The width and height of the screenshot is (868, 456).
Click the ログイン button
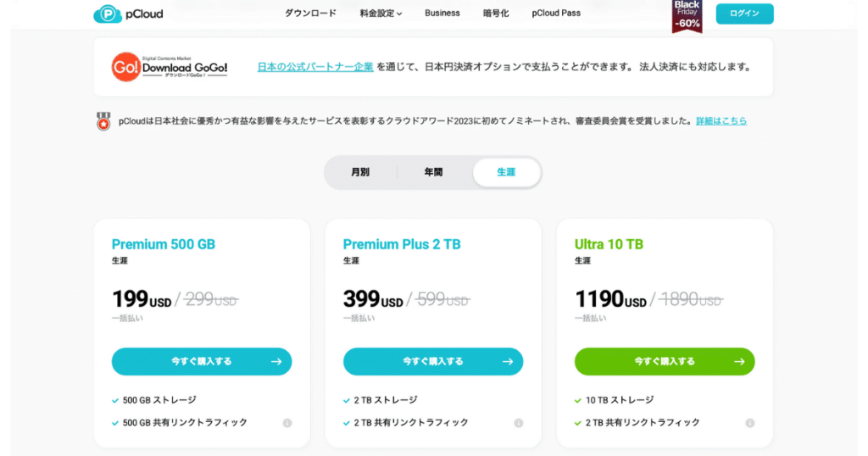point(744,14)
